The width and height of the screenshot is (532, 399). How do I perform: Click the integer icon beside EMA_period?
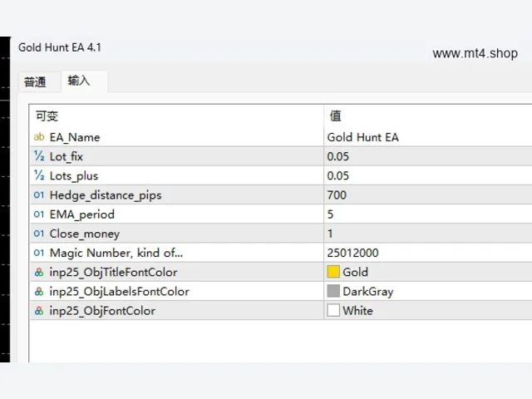click(x=39, y=214)
